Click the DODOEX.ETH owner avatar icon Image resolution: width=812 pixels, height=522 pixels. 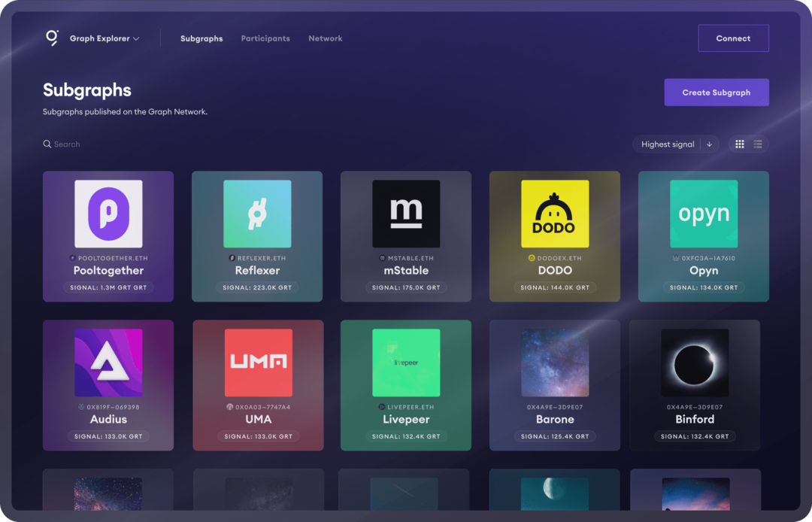click(532, 258)
